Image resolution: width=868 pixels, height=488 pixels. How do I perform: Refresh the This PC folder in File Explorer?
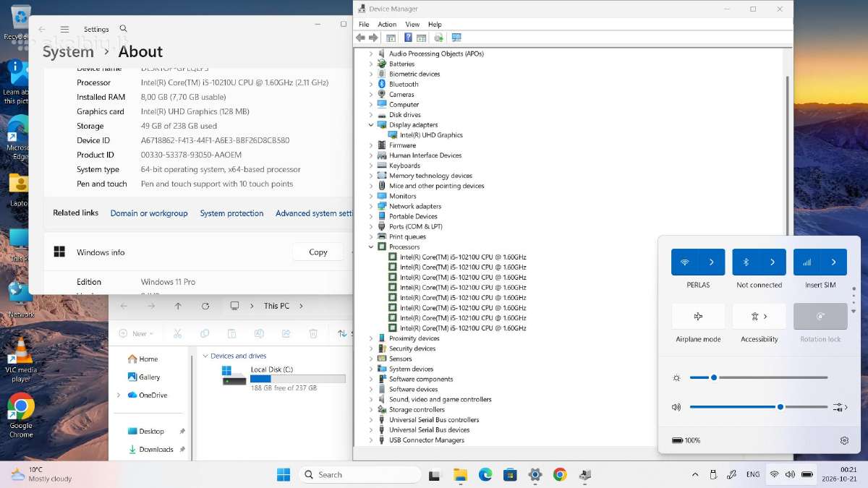point(205,306)
